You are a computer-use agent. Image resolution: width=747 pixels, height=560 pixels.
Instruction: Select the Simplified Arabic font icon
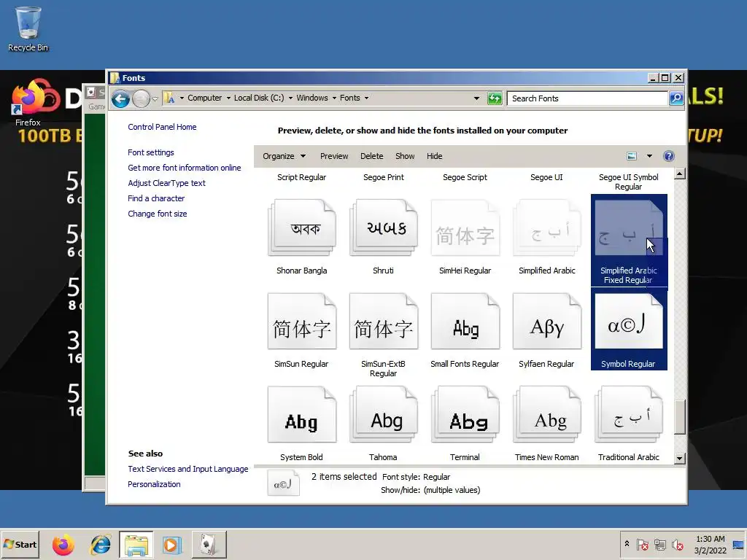[x=547, y=228]
